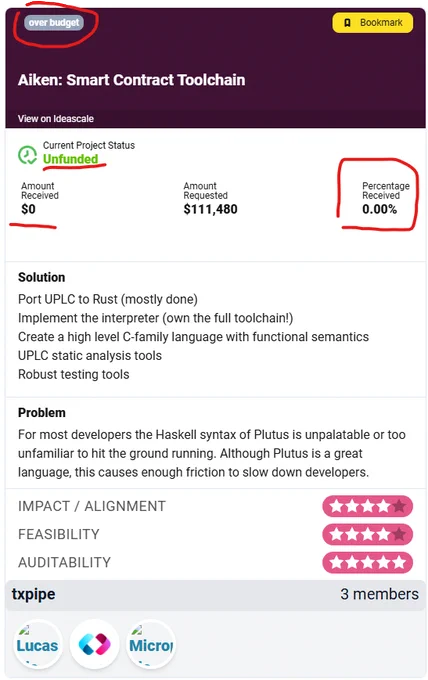
Task: Click the Bookmark button
Action: pyautogui.click(x=372, y=23)
